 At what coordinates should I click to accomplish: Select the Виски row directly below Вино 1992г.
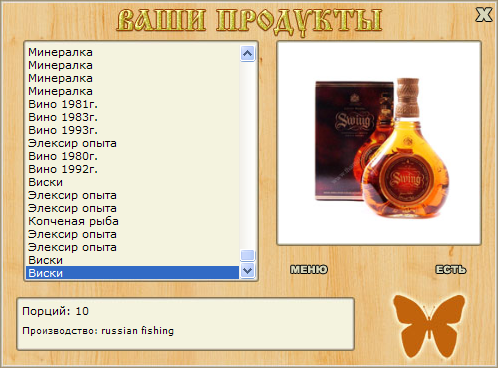(132, 182)
